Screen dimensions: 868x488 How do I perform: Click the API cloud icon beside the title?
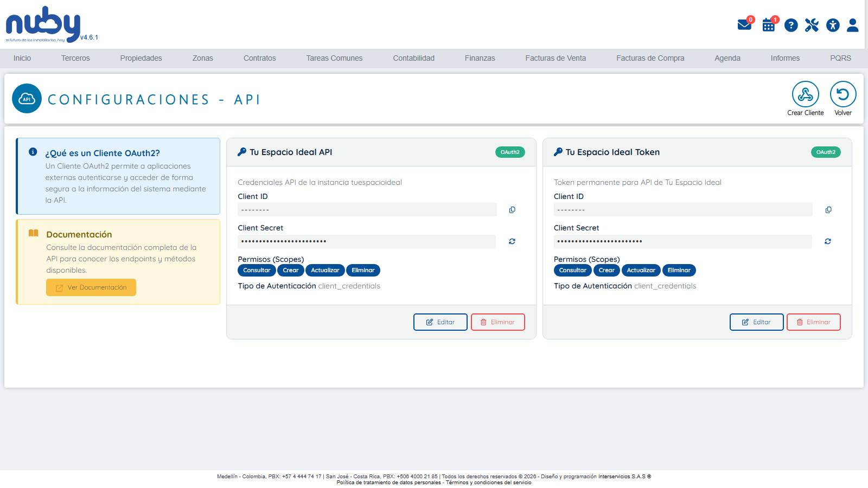pyautogui.click(x=27, y=99)
